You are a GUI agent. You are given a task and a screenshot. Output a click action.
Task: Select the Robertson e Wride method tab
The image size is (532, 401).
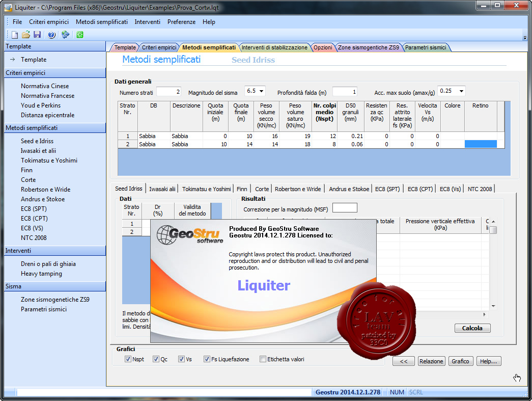tap(298, 189)
